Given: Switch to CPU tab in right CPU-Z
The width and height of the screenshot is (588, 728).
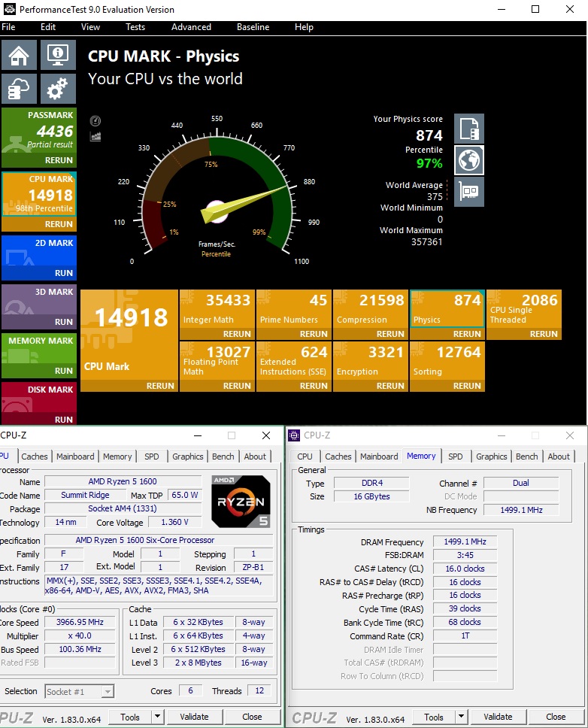Looking at the screenshot, I should click(x=305, y=457).
